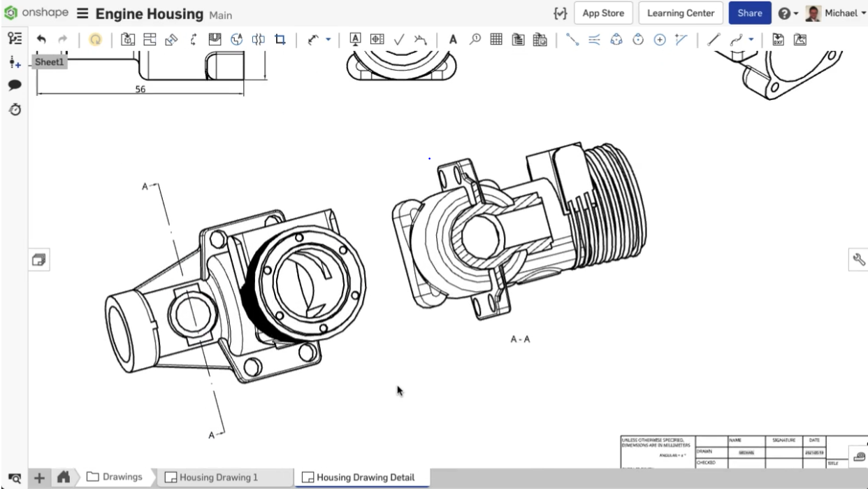This screenshot has width=868, height=489.
Task: Select the Centermark circle tool
Action: pos(659,40)
